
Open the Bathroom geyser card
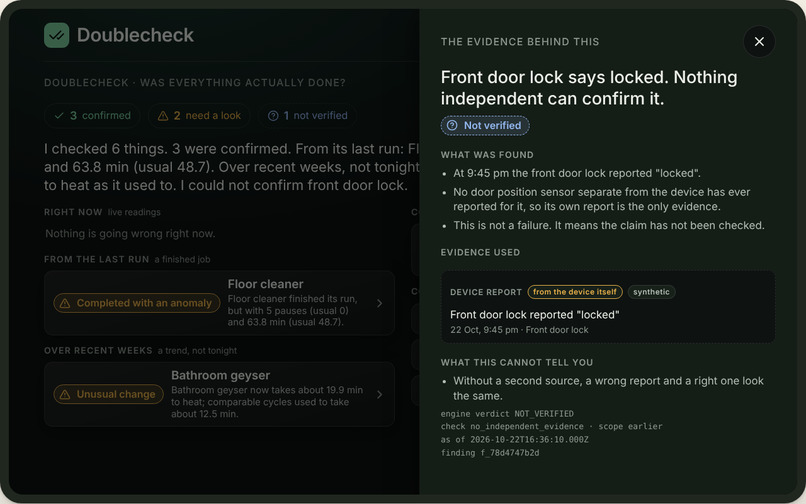[x=219, y=394]
